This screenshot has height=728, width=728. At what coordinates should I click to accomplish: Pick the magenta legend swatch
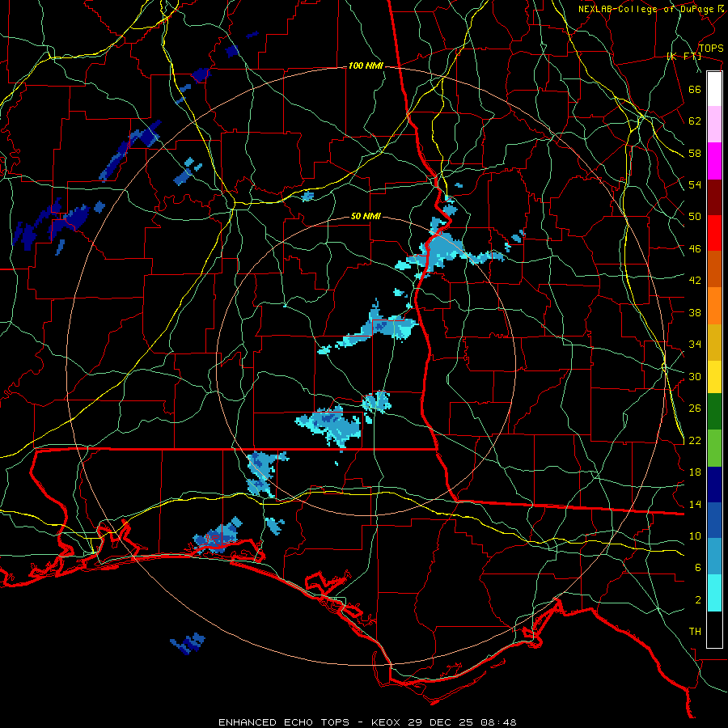pyautogui.click(x=714, y=161)
